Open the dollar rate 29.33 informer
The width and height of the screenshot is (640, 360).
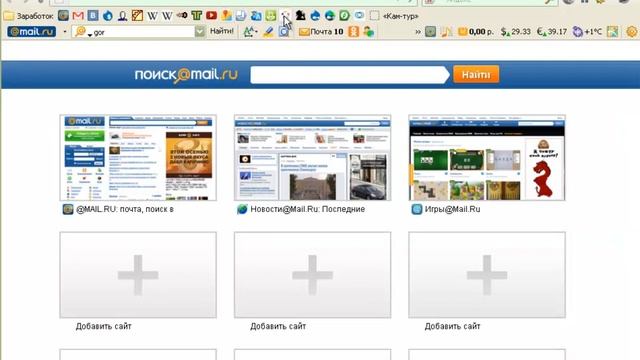[x=516, y=32]
